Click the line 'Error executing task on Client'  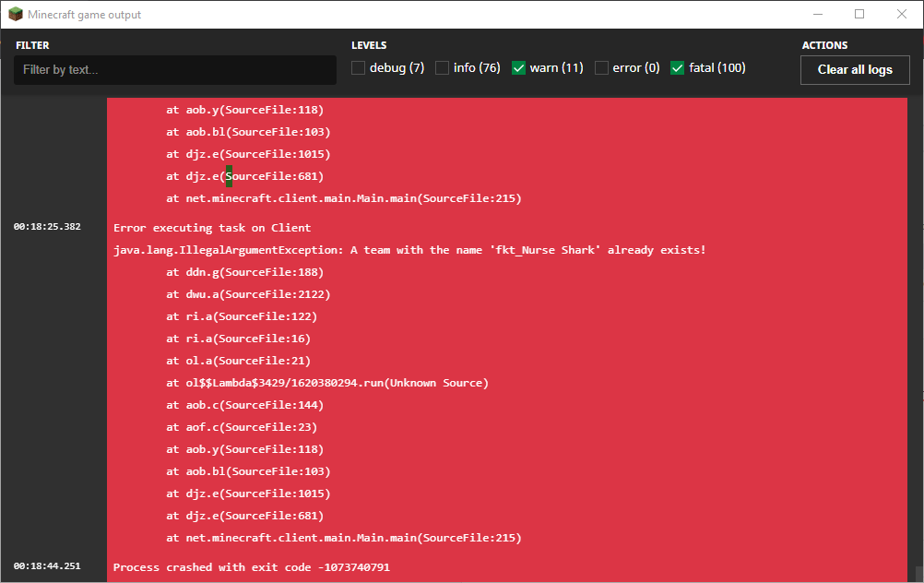[x=212, y=228]
